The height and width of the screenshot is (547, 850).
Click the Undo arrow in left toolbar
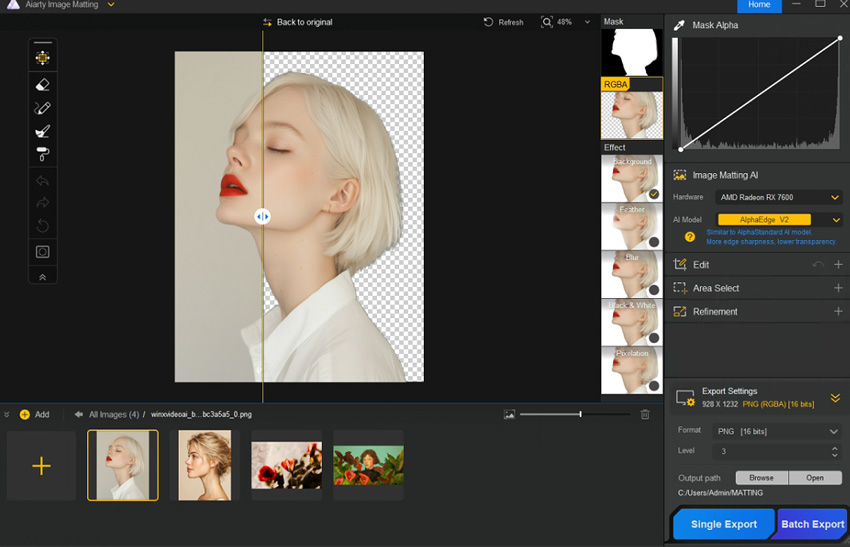pyautogui.click(x=42, y=181)
